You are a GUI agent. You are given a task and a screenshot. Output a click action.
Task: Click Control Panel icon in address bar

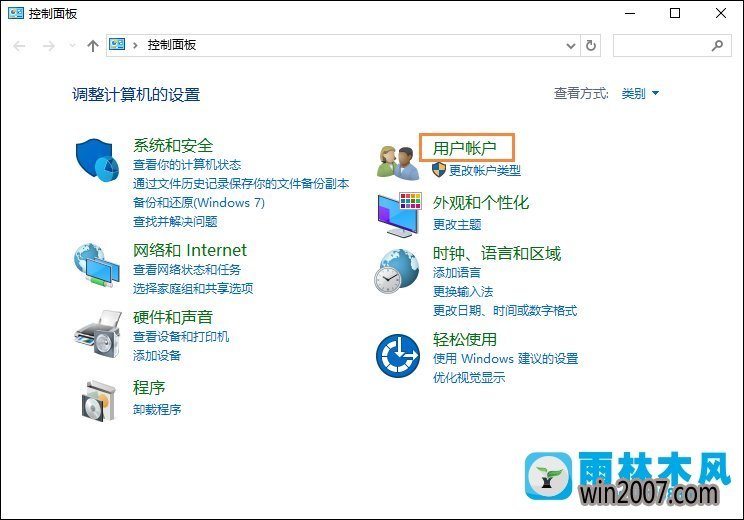(117, 45)
